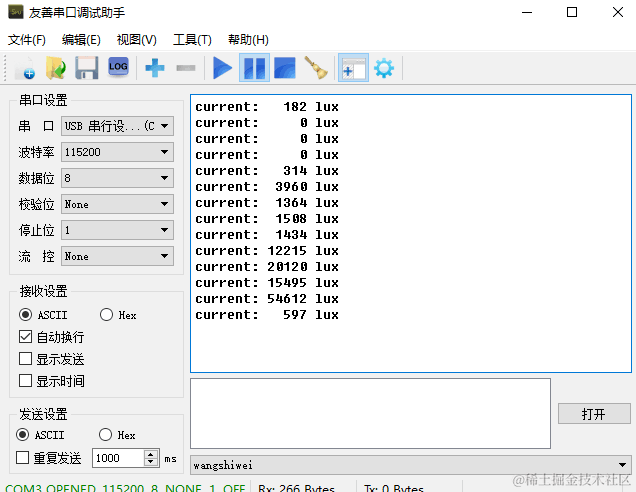Select ASCII under 接收设置
The height and width of the screenshot is (492, 636).
[x=43, y=315]
